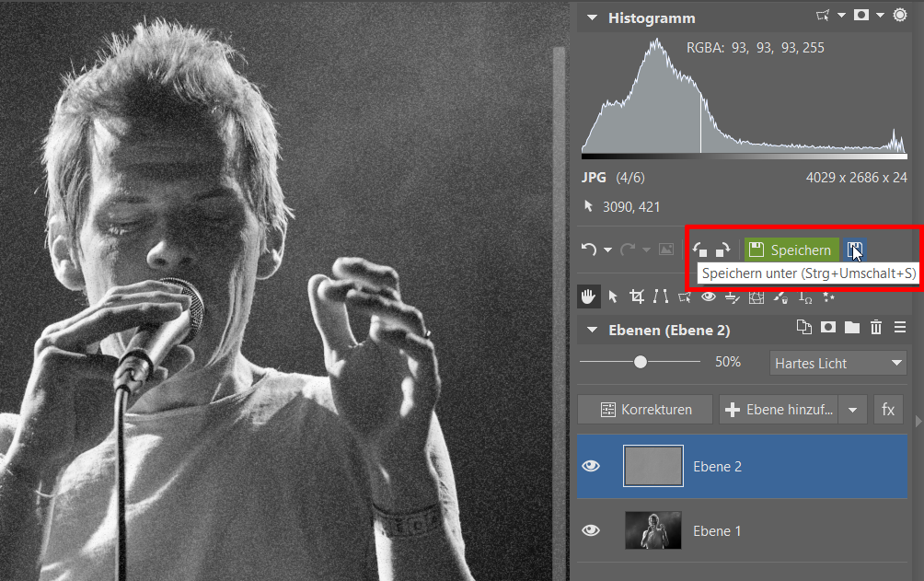
Task: Delete layer with the trash icon
Action: tap(876, 327)
